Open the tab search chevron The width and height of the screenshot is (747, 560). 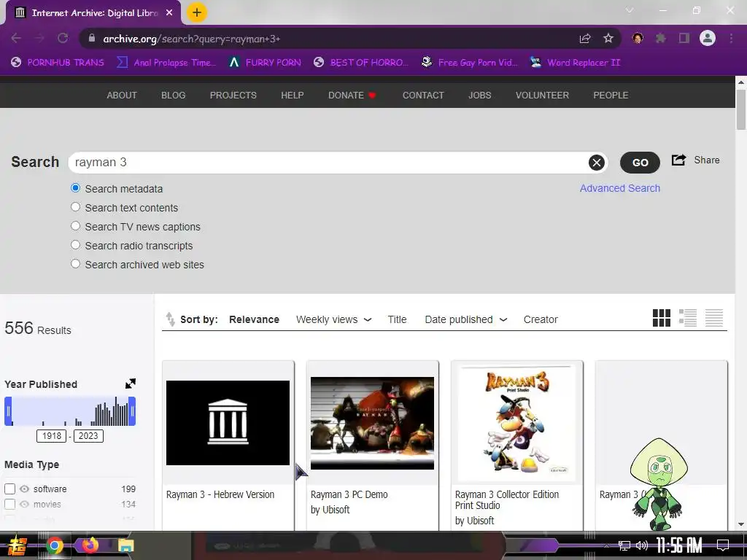(630, 10)
